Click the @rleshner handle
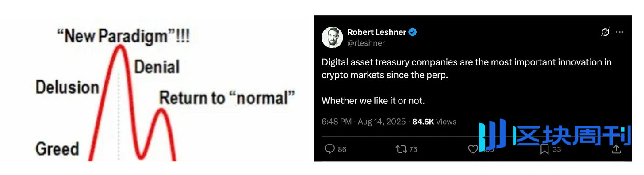644x175 pixels. [x=366, y=43]
